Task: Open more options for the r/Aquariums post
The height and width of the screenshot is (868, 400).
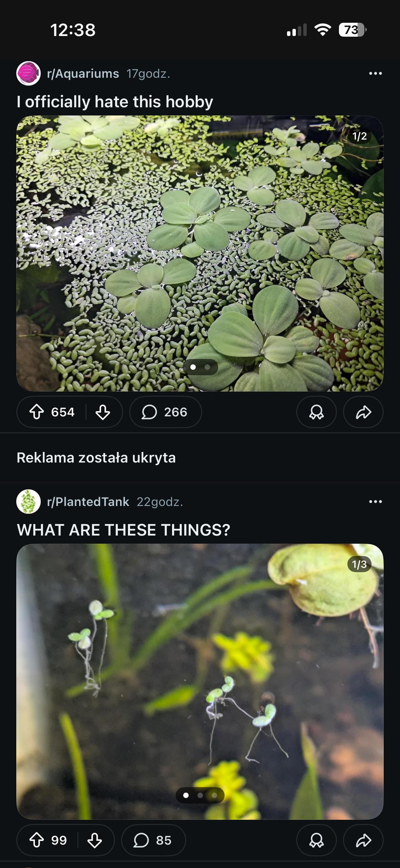Action: 375,73
